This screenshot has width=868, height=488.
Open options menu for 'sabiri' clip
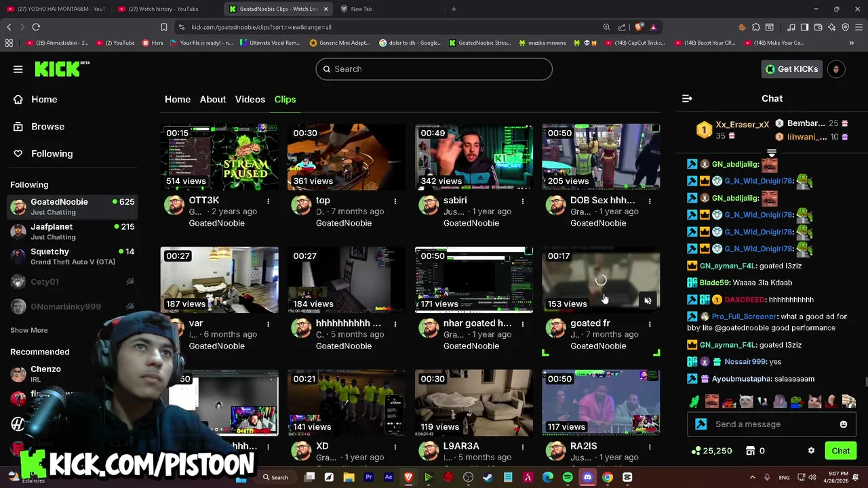point(522,201)
